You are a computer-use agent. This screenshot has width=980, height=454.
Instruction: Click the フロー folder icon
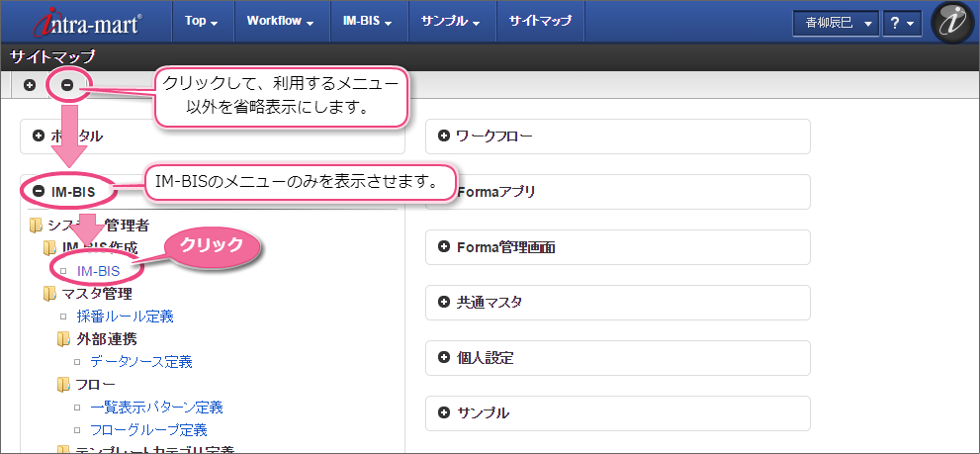tap(63, 385)
